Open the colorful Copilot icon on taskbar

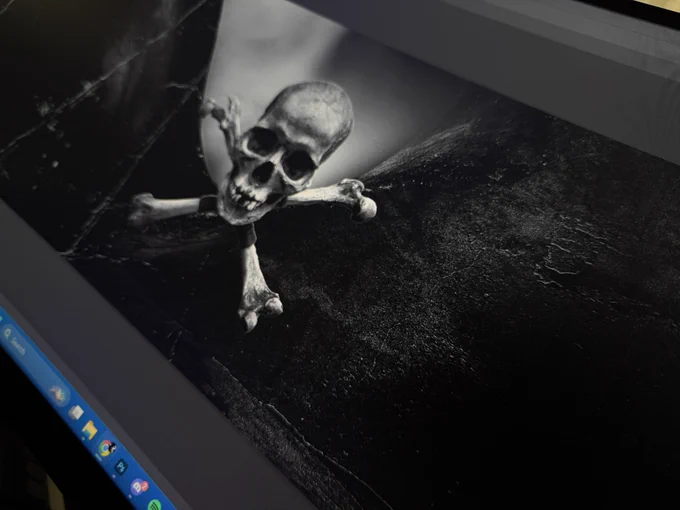(x=58, y=394)
